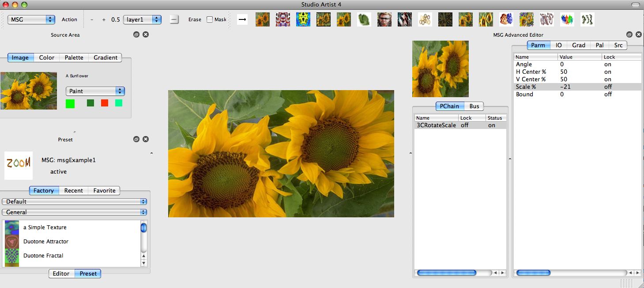This screenshot has height=288, width=644.
Task: Click the ZOOM preset icon
Action: (19, 166)
